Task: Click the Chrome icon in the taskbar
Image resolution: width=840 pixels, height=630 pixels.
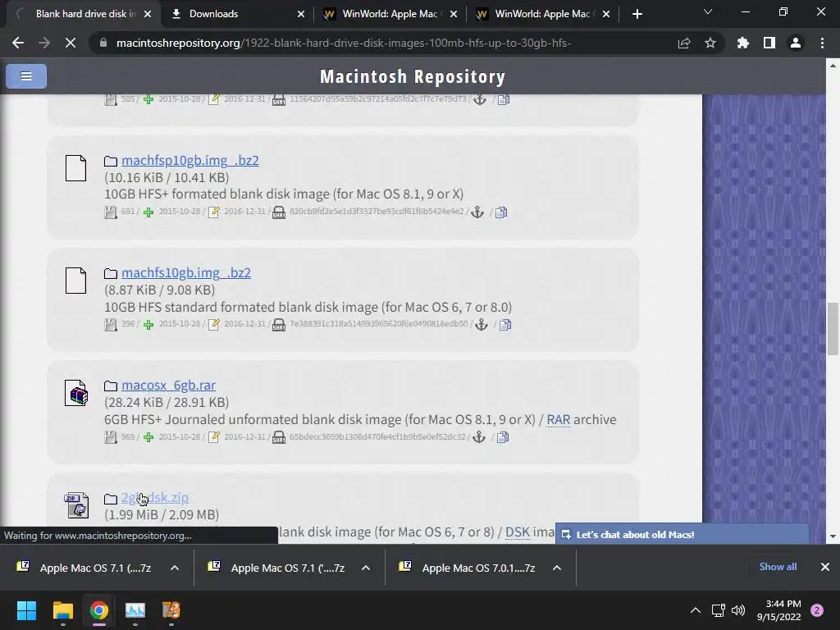Action: tap(99, 610)
